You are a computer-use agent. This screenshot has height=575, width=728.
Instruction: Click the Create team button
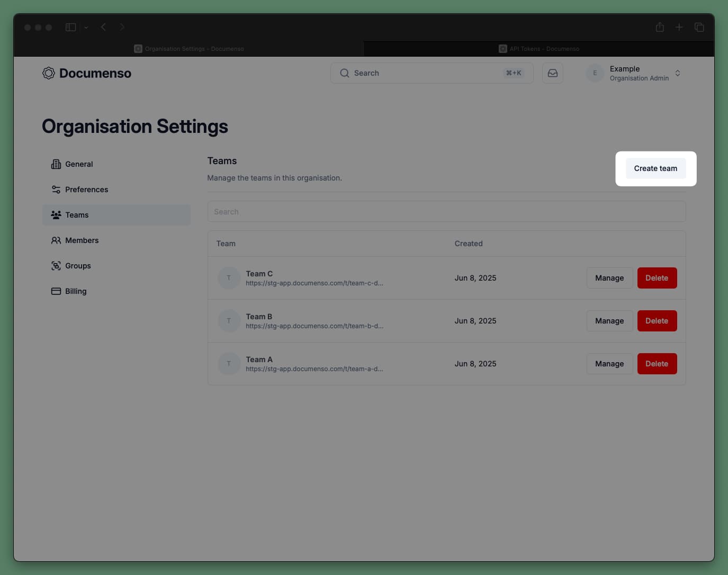coord(655,168)
